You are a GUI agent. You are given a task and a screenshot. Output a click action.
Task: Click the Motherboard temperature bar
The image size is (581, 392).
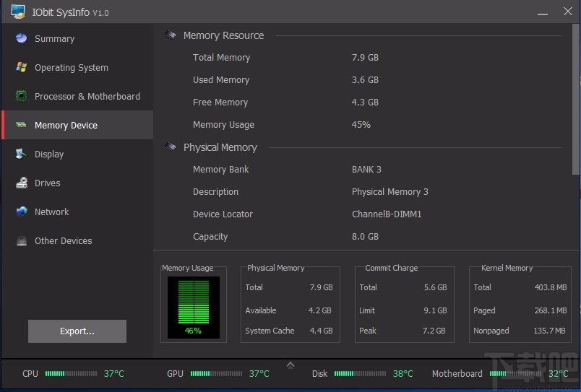515,373
